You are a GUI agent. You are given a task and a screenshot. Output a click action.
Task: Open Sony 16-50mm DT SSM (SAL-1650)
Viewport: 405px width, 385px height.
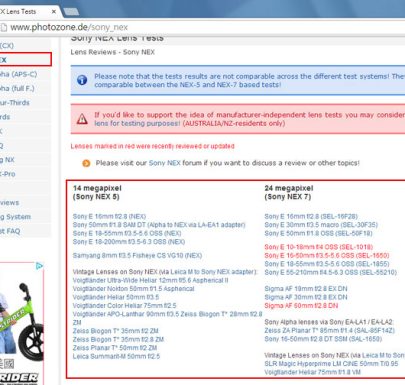coord(323,339)
